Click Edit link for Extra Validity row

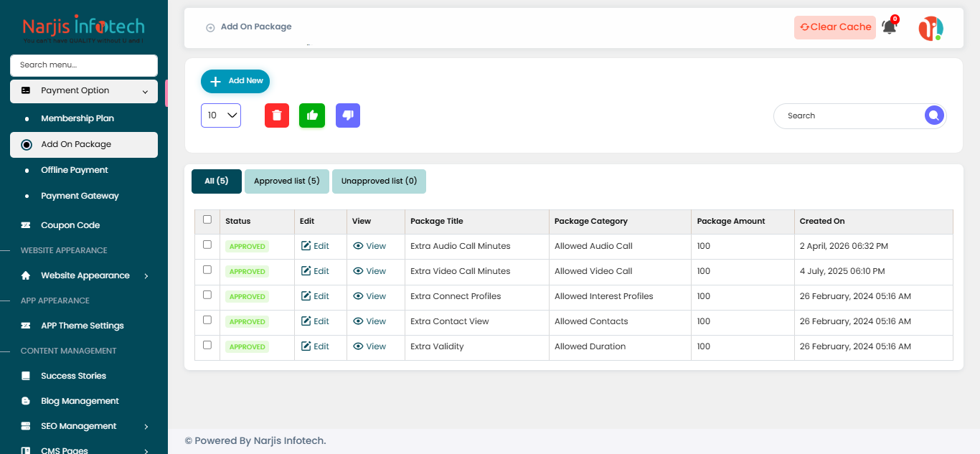pyautogui.click(x=315, y=346)
